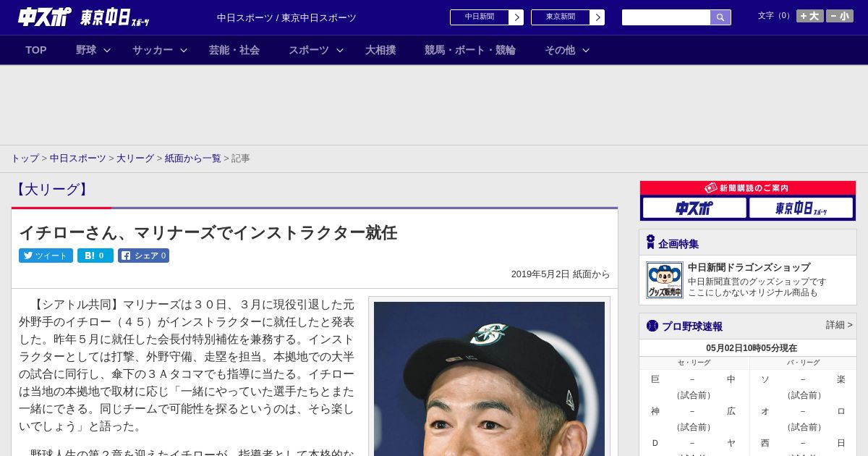Click the セ・リーグ column header
Screen dimensions: 868x456
coord(694,363)
